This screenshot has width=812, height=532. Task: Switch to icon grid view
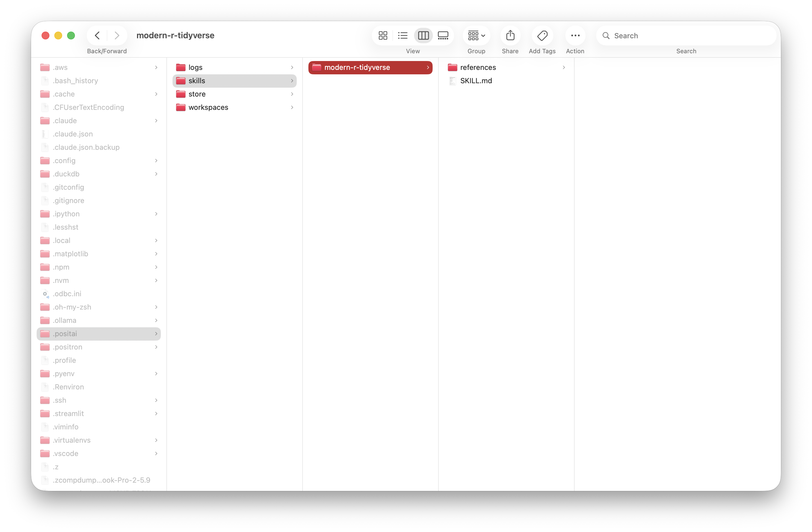tap(383, 36)
